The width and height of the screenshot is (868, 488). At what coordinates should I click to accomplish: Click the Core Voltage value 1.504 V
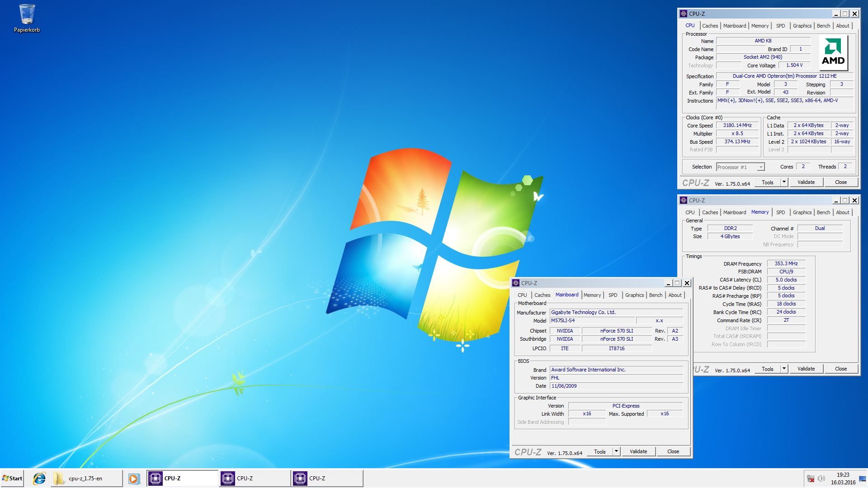click(x=794, y=65)
